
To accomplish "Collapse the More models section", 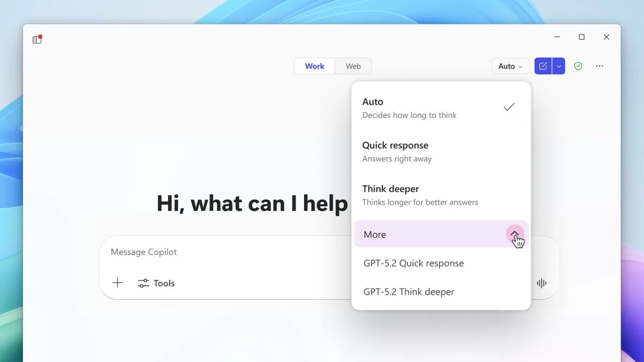I will 515,234.
